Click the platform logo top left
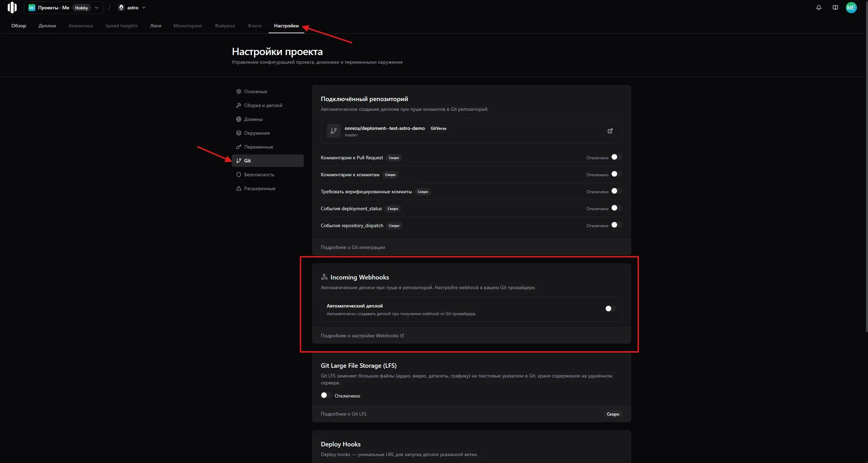This screenshot has height=463, width=868. pyautogui.click(x=12, y=7)
